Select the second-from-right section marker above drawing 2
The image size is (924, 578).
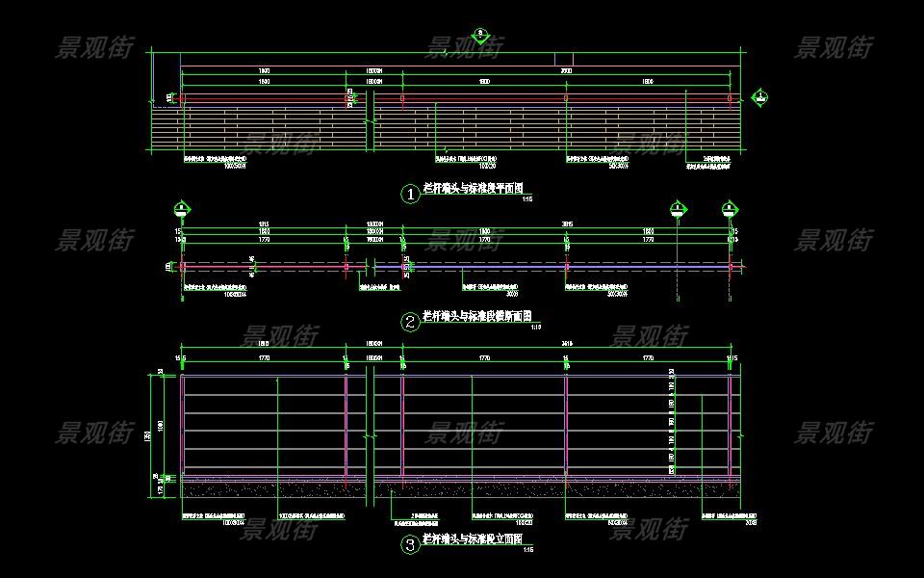(678, 209)
